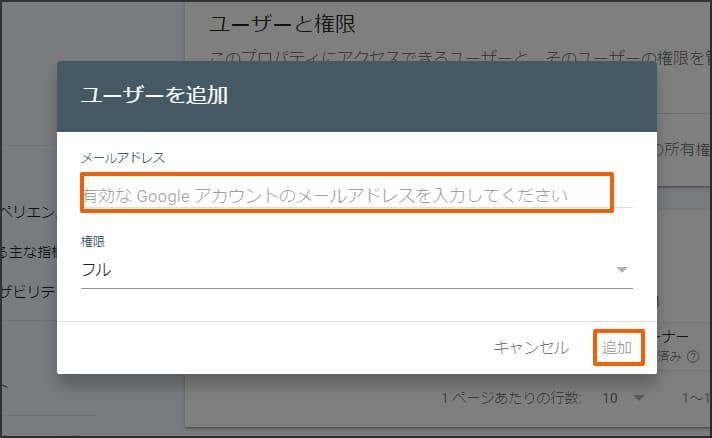Click the help icon next to 済み
The width and height of the screenshot is (712, 438).
tap(693, 357)
